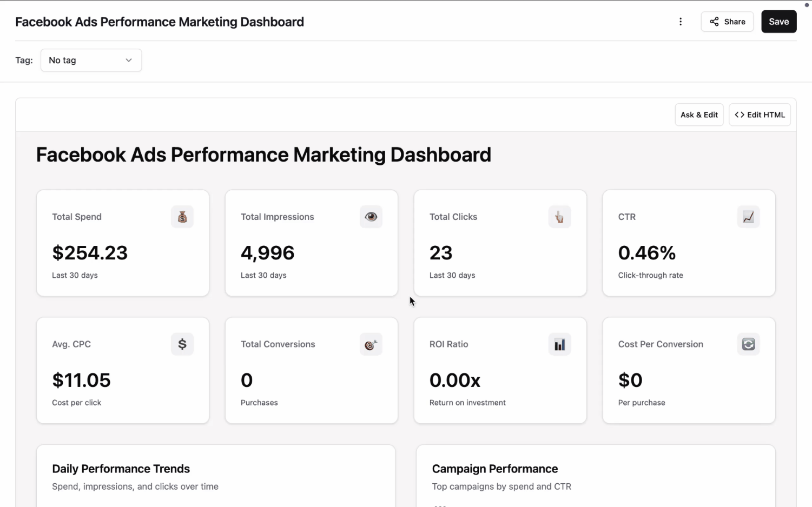
Task: Open the three-dot more options menu
Action: coord(681,22)
